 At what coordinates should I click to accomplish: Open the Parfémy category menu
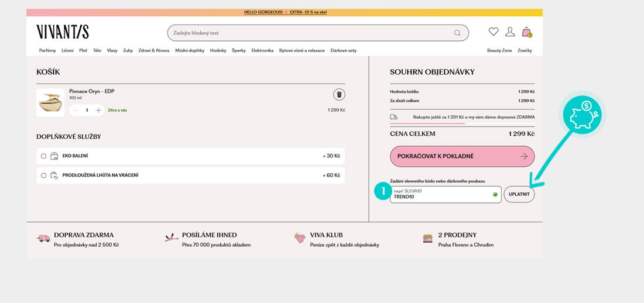(47, 50)
